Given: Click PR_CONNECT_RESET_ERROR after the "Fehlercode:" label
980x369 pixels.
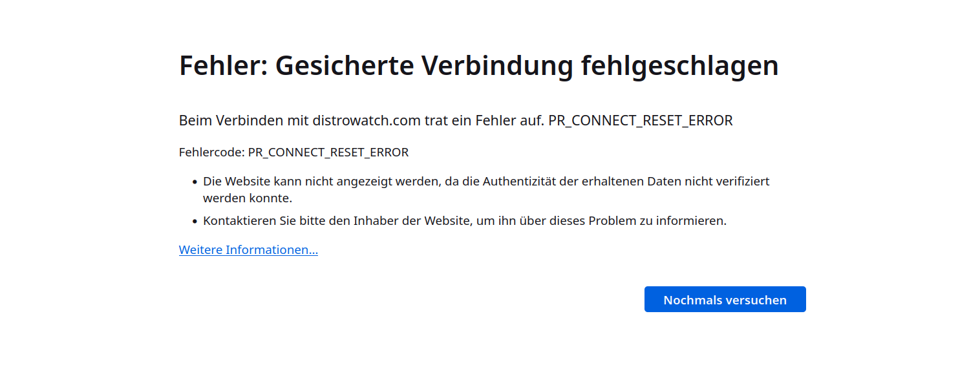Looking at the screenshot, I should click(x=328, y=153).
